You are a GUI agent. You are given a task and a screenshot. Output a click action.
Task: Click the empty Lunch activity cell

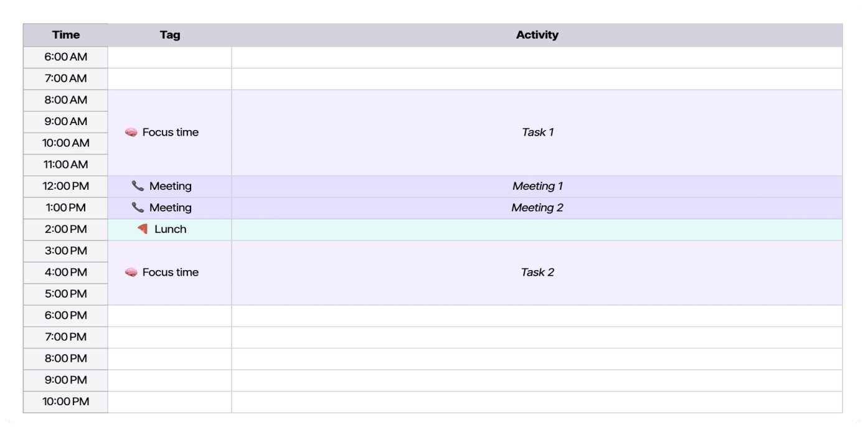[537, 230]
